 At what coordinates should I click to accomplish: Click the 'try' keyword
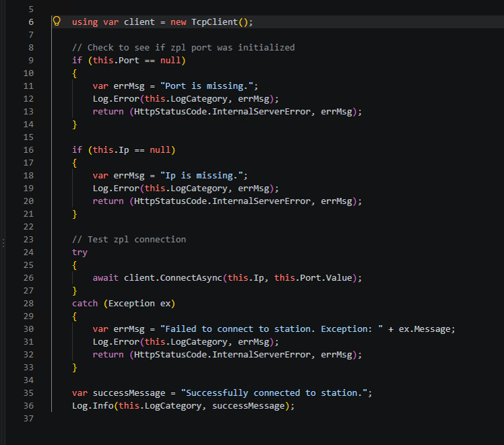click(79, 252)
